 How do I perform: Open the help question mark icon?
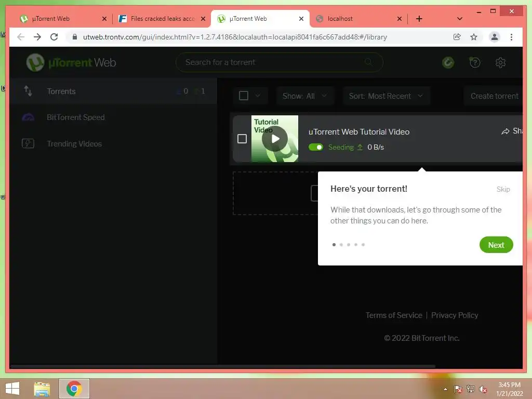click(475, 62)
